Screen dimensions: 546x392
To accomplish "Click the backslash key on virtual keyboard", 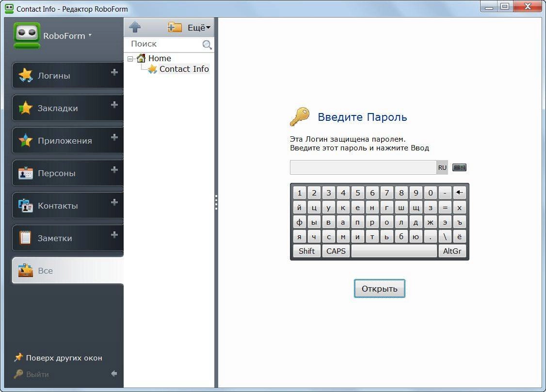I will [x=445, y=237].
